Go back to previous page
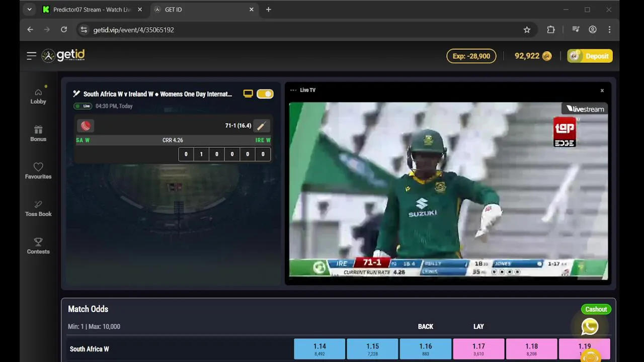 [30, 30]
